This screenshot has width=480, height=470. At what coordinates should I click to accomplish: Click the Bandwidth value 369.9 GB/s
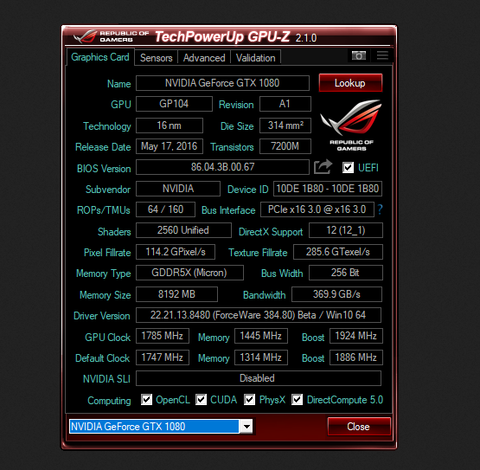point(337,294)
